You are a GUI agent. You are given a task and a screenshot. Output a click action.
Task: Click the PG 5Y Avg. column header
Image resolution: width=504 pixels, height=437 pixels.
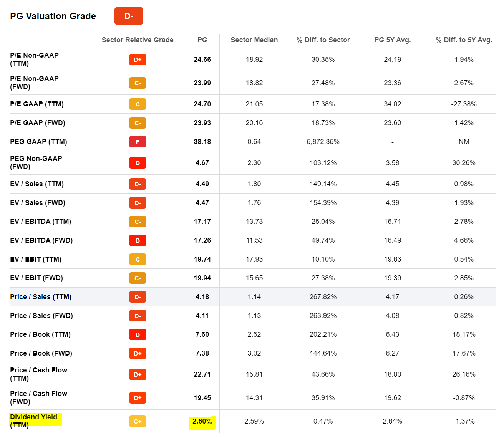pyautogui.click(x=393, y=40)
